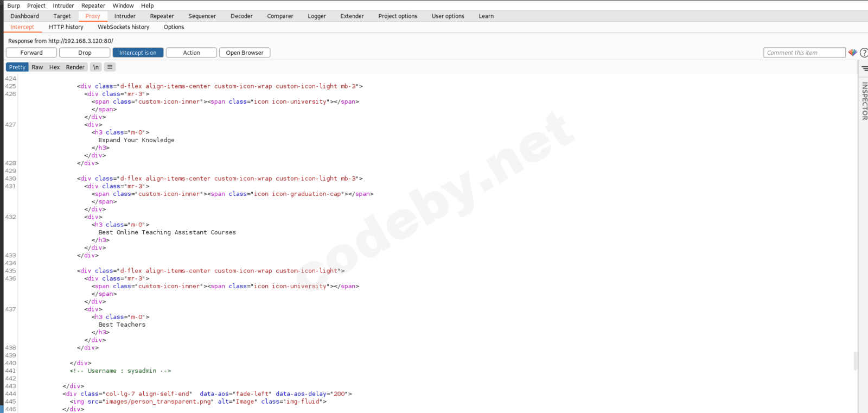This screenshot has height=413, width=868.
Task: Click line number 441 in the gutter
Action: point(11,371)
